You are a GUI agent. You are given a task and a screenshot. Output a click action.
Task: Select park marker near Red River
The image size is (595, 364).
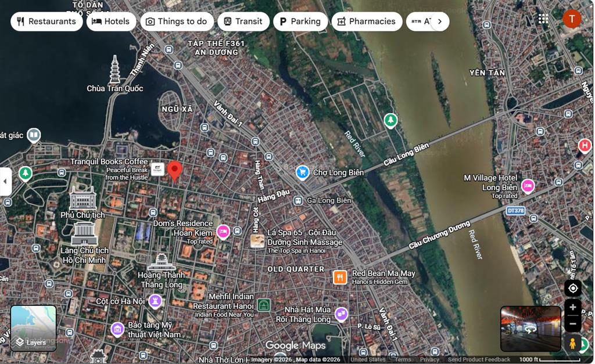point(390,121)
